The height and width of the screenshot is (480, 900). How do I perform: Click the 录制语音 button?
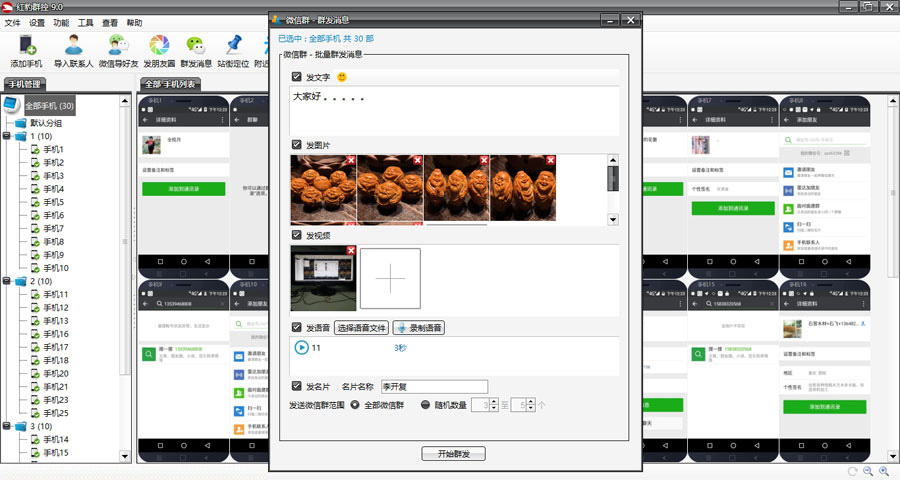point(418,328)
